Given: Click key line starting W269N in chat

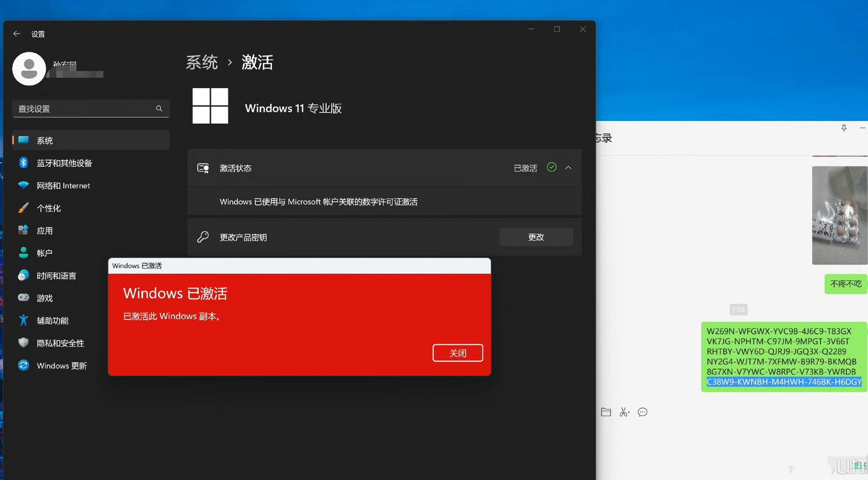Looking at the screenshot, I should tap(779, 331).
